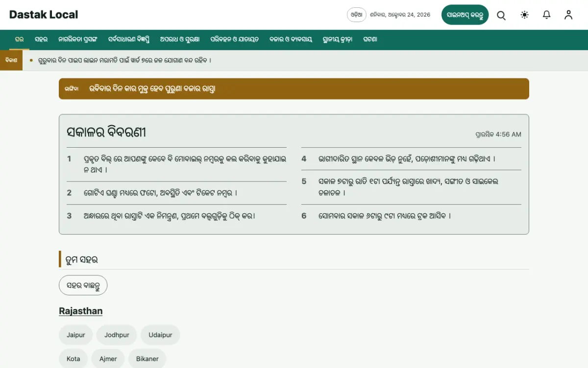Click the ସହର ବାଛନ୍ତୁ choose-city button
This screenshot has width=588, height=368.
pyautogui.click(x=83, y=285)
